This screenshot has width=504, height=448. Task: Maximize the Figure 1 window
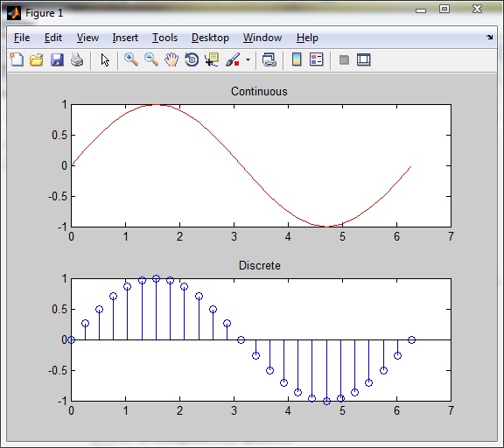pos(444,9)
